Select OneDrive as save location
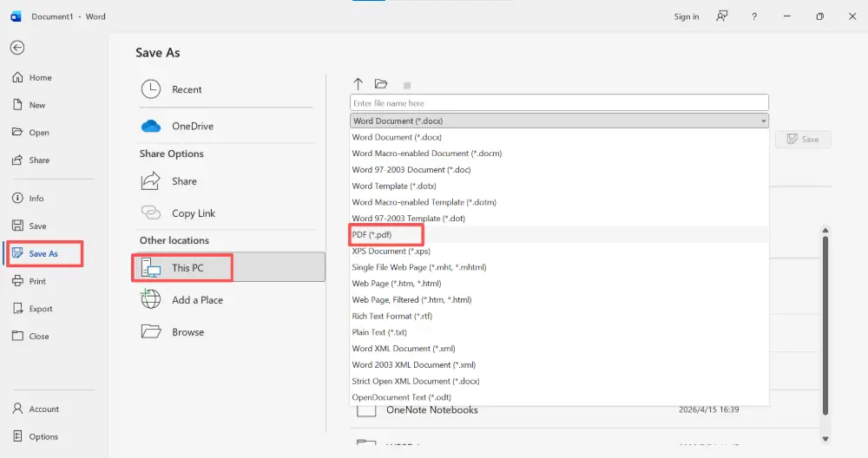 pos(227,126)
